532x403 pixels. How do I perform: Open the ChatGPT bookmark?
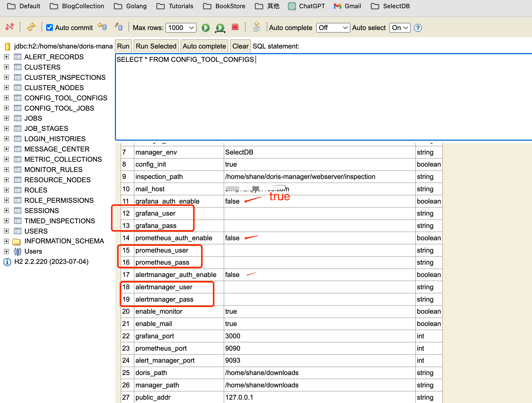click(x=307, y=6)
